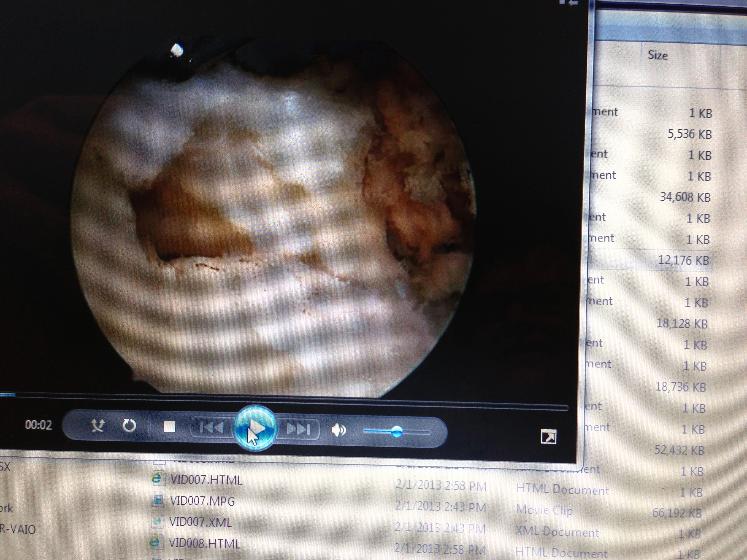This screenshot has height=560, width=747.
Task: Select the 12,176 KB file row
Action: [683, 260]
